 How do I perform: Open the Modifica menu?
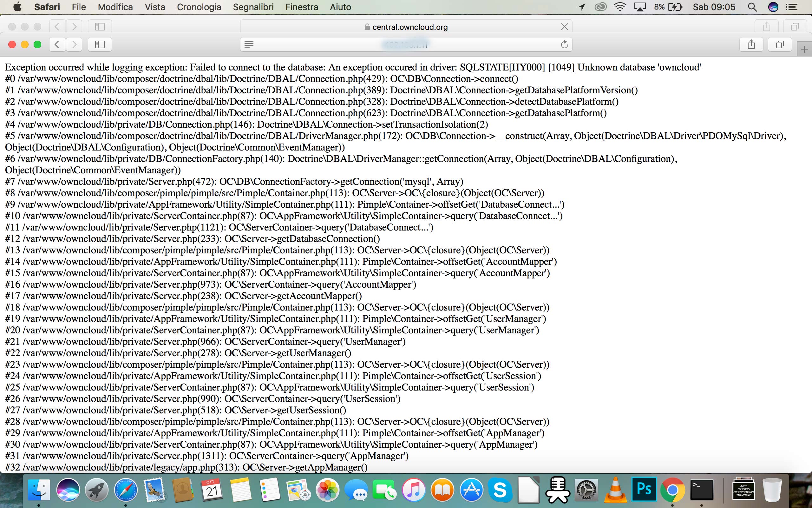click(115, 7)
